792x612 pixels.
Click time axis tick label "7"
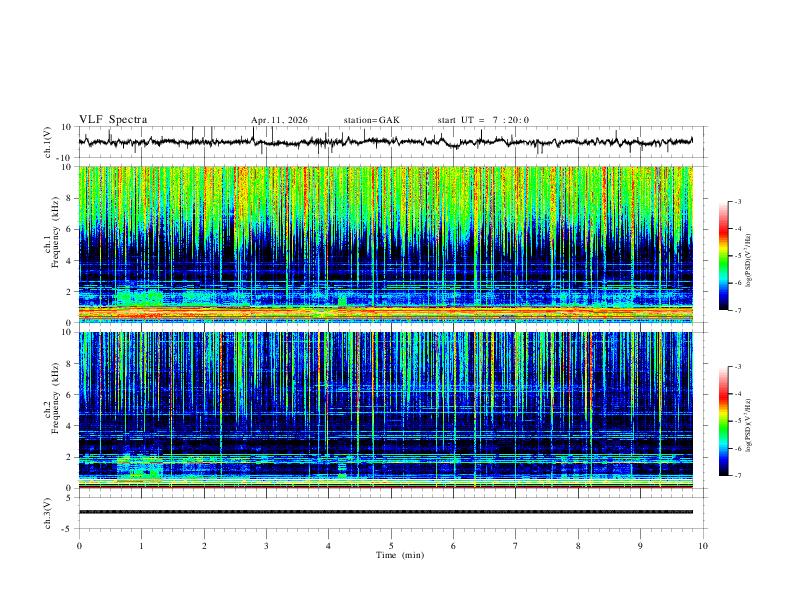tap(516, 546)
